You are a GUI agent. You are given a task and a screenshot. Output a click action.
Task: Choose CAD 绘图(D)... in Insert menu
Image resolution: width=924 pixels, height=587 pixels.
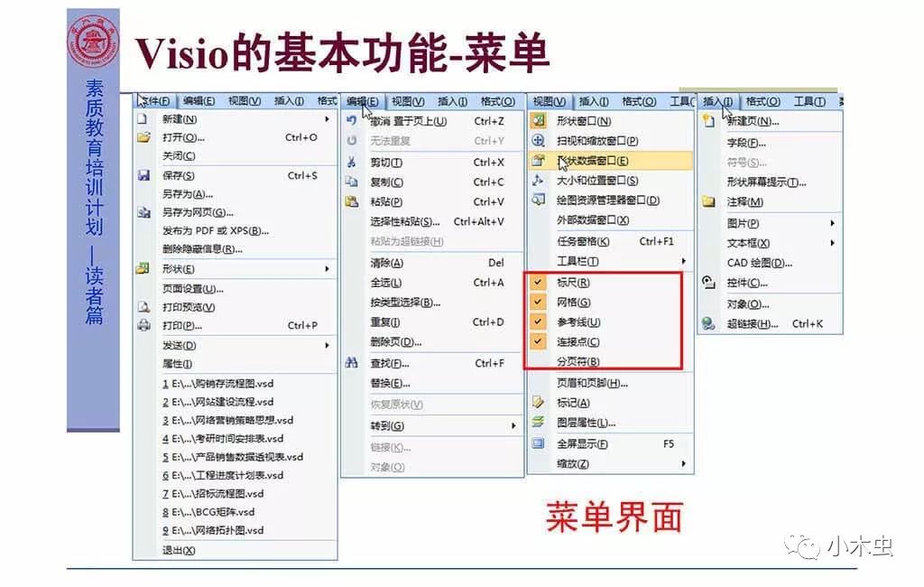[759, 263]
